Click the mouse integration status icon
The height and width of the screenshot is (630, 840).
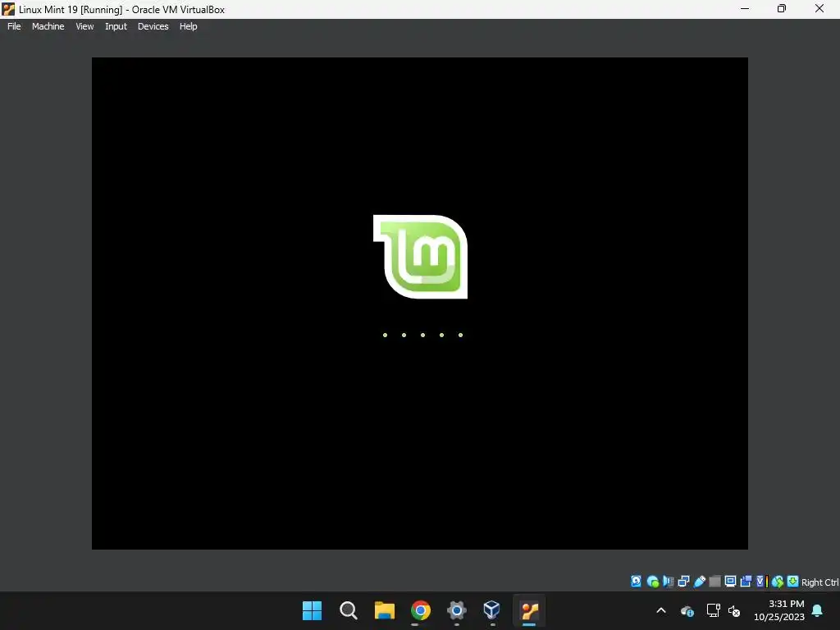click(778, 582)
